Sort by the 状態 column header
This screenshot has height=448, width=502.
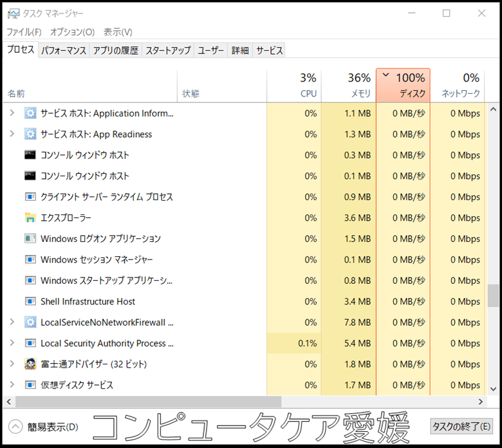coord(222,86)
